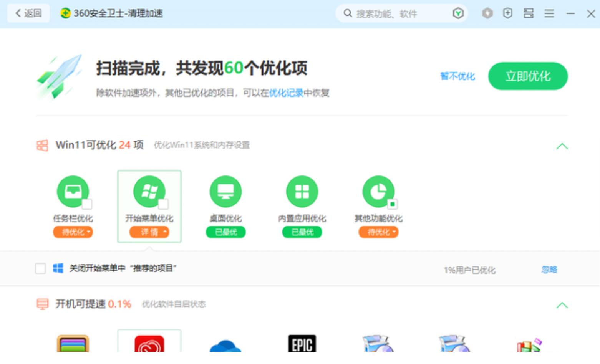Collapse the 开机可提速 section

point(562,305)
